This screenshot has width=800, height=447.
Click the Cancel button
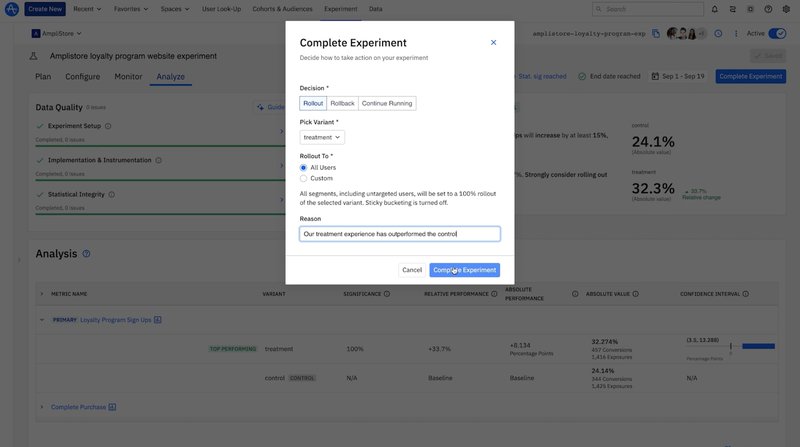411,270
